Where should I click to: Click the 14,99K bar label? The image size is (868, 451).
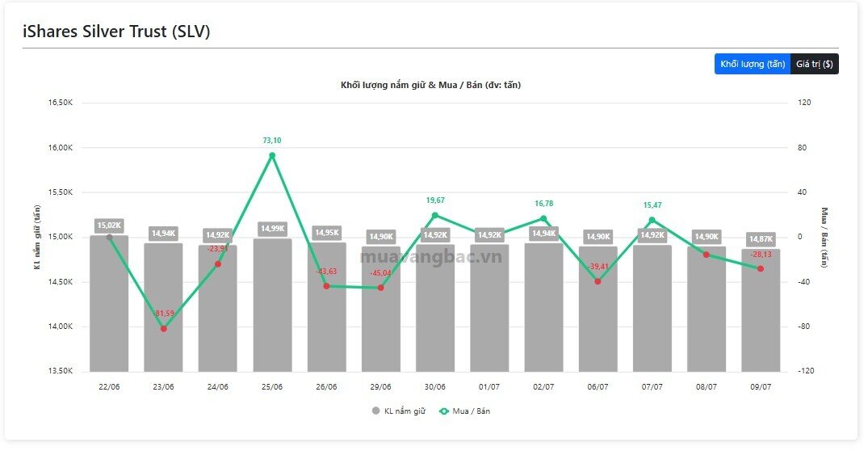pyautogui.click(x=272, y=228)
